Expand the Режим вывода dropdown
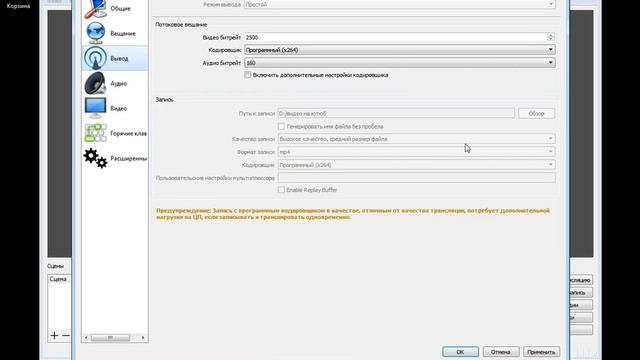 coord(400,4)
